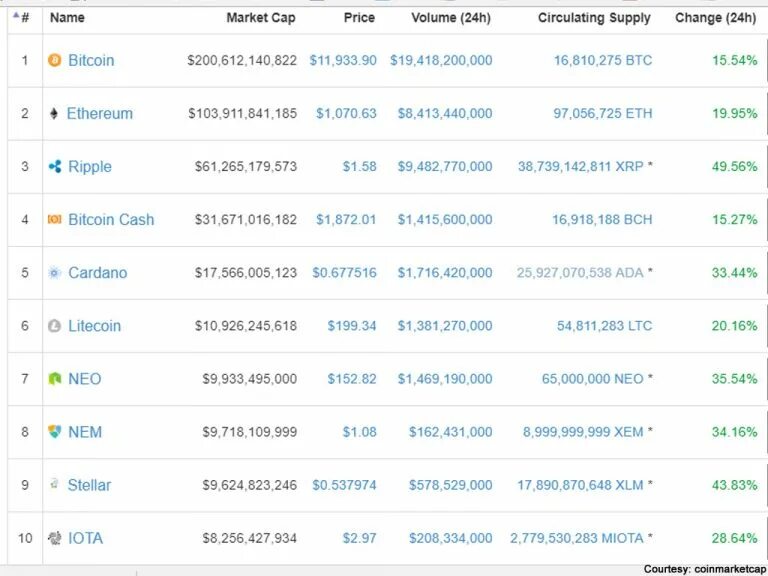Click the Bitcoin orange logo icon

coord(54,60)
